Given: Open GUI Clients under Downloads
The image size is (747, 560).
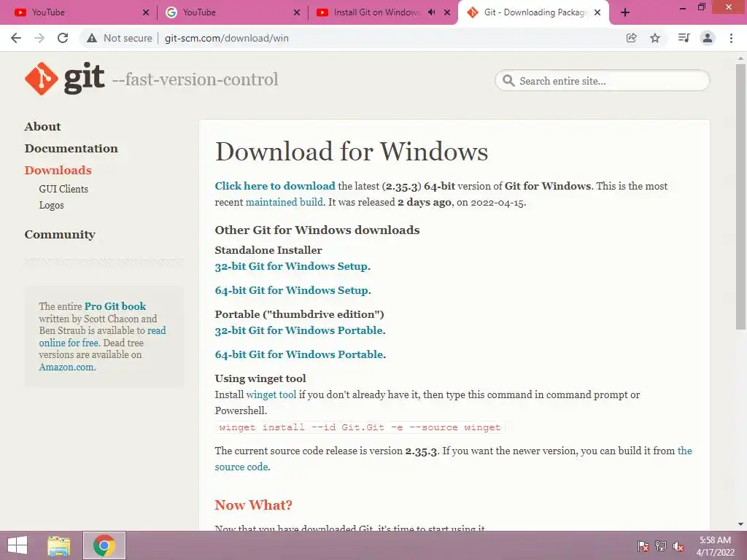Looking at the screenshot, I should click(x=63, y=189).
